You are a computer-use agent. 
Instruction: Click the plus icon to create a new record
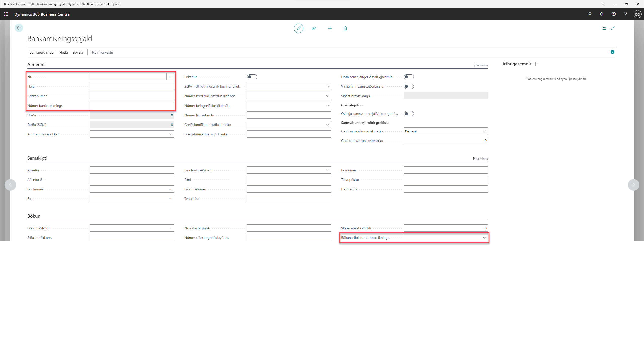pos(330,28)
